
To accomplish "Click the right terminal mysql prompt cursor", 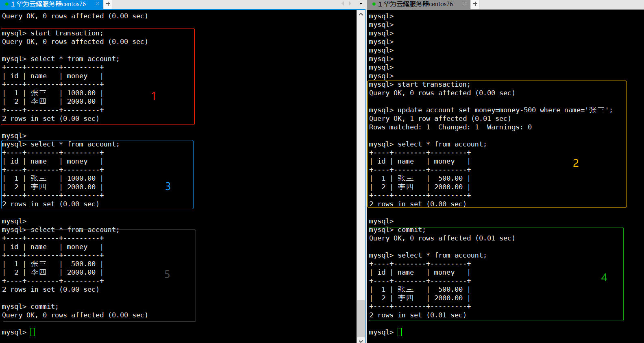I will (400, 332).
